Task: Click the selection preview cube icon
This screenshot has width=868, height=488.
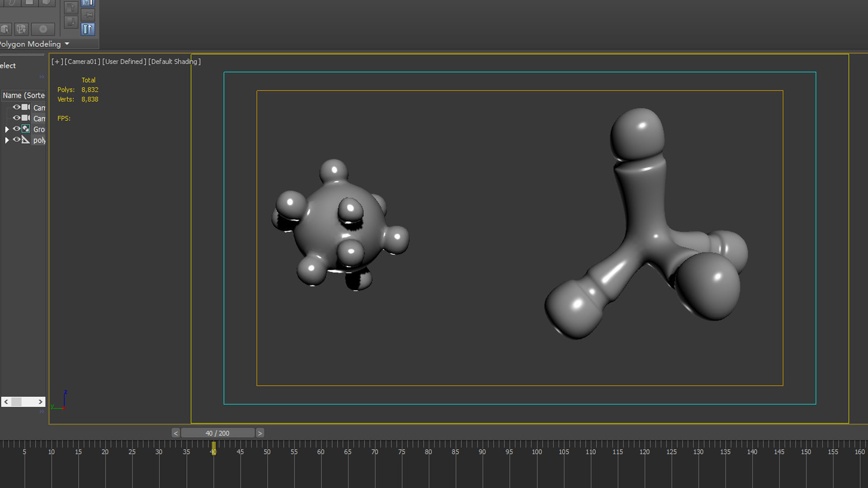Action: click(5, 29)
